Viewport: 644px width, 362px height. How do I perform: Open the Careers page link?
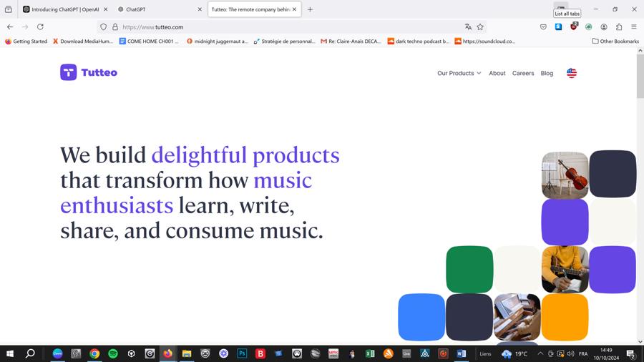523,73
